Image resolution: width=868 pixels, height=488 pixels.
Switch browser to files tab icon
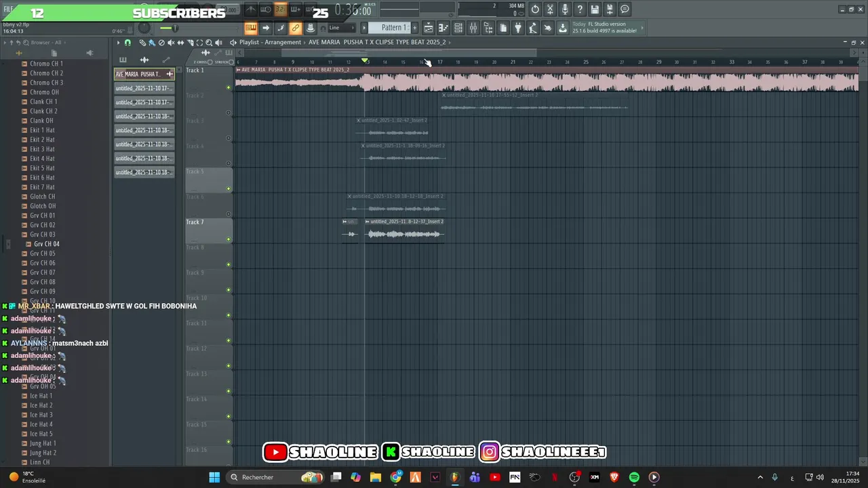coord(54,53)
